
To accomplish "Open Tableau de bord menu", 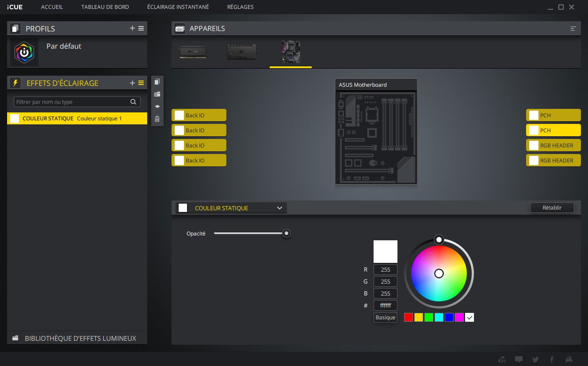I will (105, 7).
